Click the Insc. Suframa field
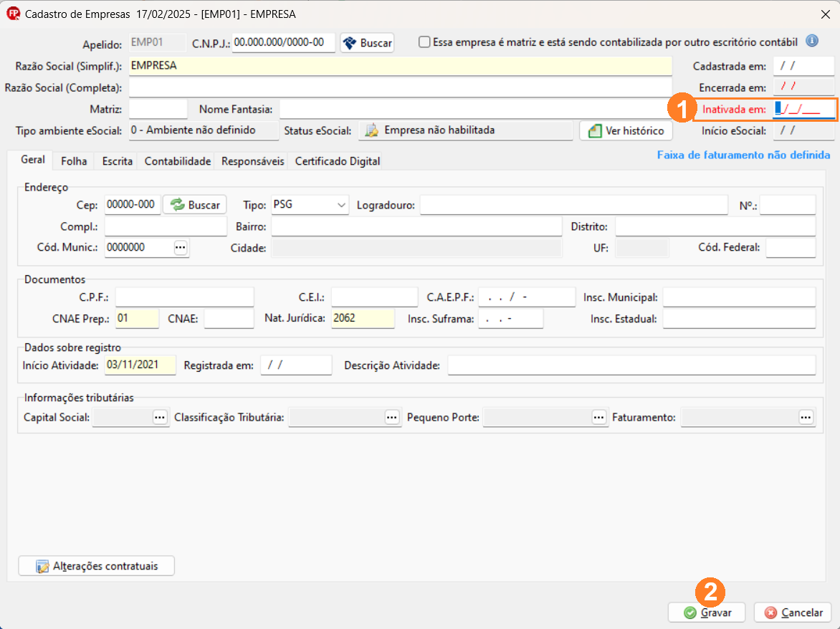 510,319
